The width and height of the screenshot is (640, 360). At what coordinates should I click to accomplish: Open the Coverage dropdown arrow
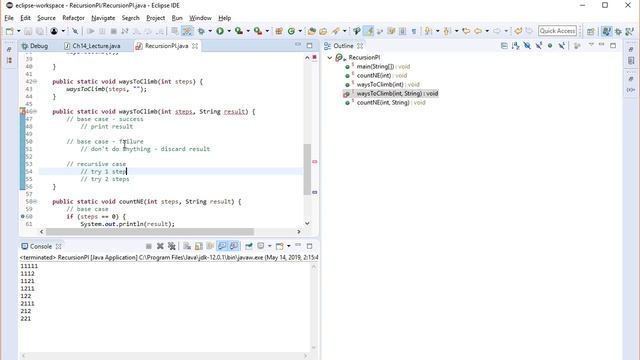(248, 31)
